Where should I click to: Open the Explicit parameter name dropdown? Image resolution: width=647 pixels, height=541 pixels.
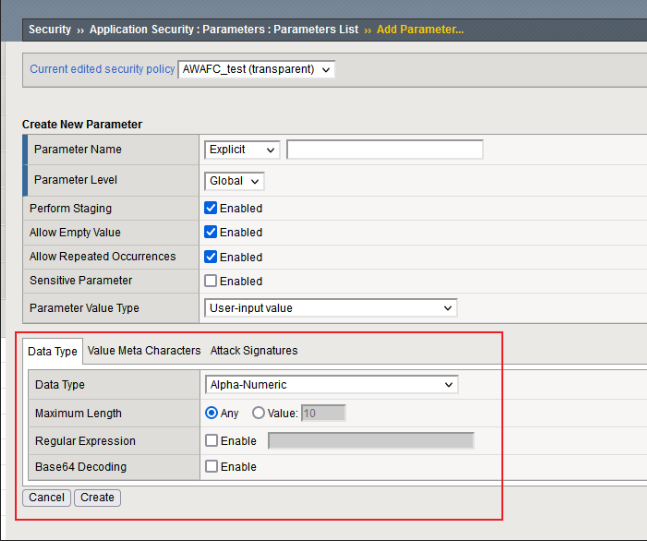pyautogui.click(x=242, y=150)
